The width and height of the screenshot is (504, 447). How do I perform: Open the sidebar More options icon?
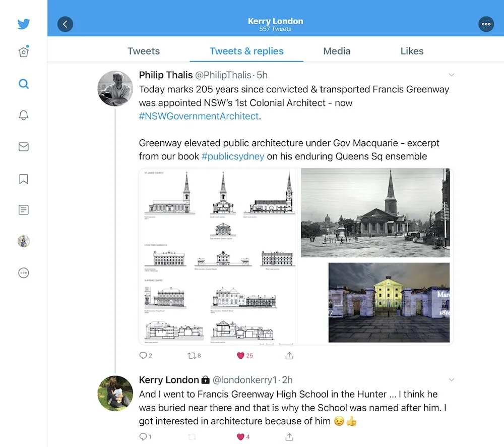click(x=23, y=273)
